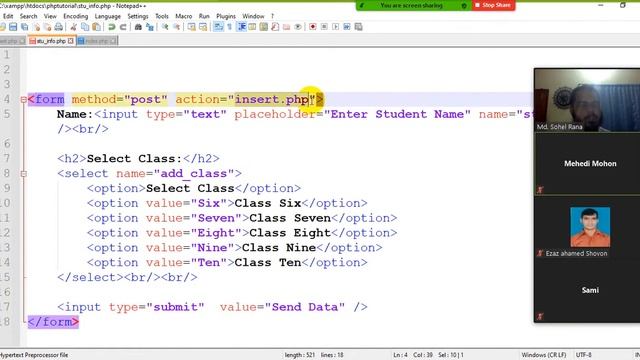Toggle Show Indent Guide icon

click(x=241, y=27)
